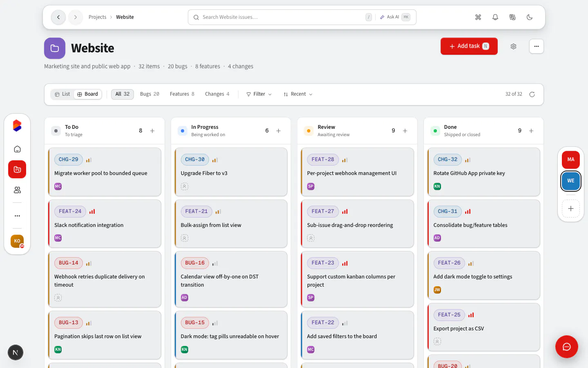Viewport: 588px width, 368px height.
Task: Add a new workspace with plus button
Action: pos(571,209)
